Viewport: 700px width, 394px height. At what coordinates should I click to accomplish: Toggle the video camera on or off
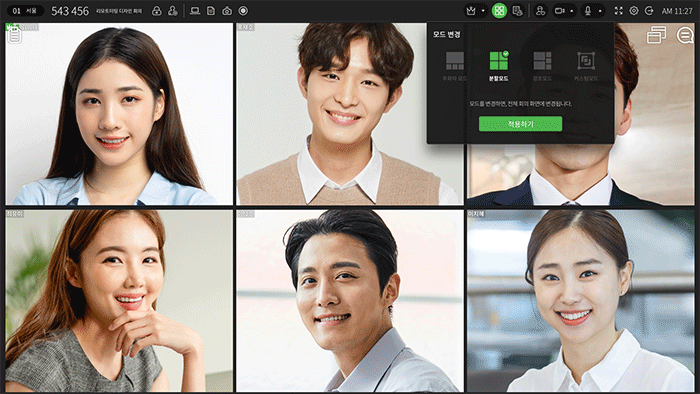click(559, 11)
